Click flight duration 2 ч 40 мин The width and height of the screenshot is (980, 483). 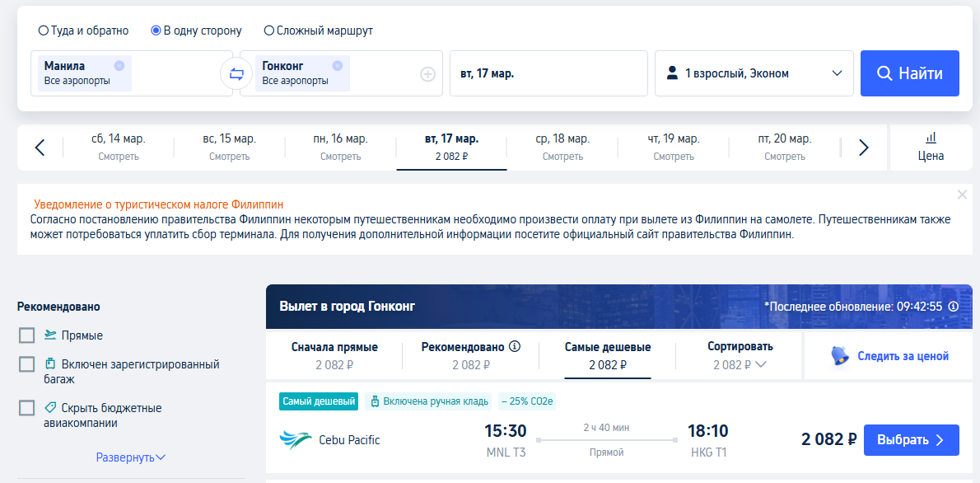coord(606,428)
